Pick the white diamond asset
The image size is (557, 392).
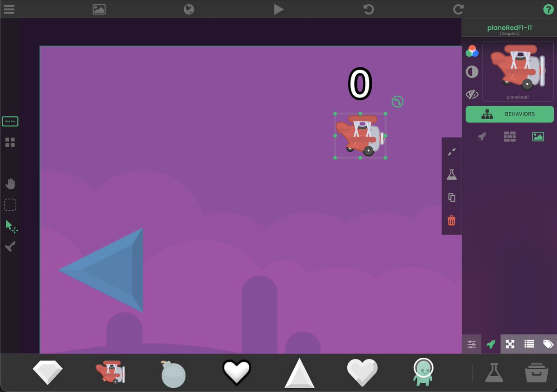(48, 372)
